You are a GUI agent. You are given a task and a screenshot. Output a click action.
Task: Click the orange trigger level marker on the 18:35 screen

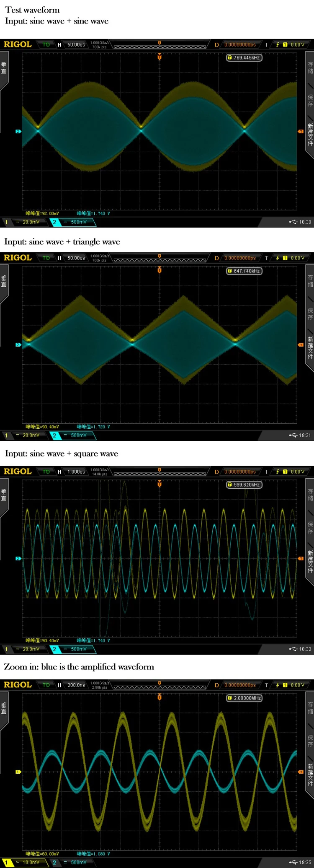301,772
